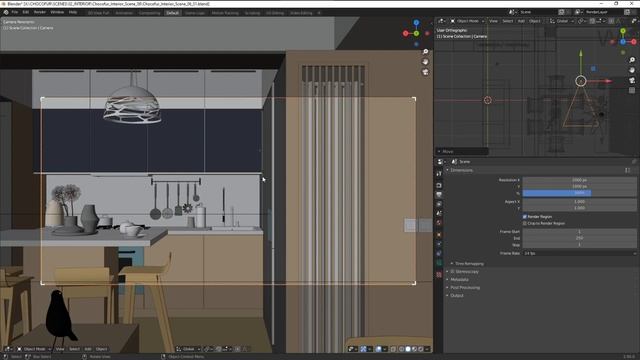Open the Edit menu
This screenshot has width=640, height=360.
pos(26,12)
